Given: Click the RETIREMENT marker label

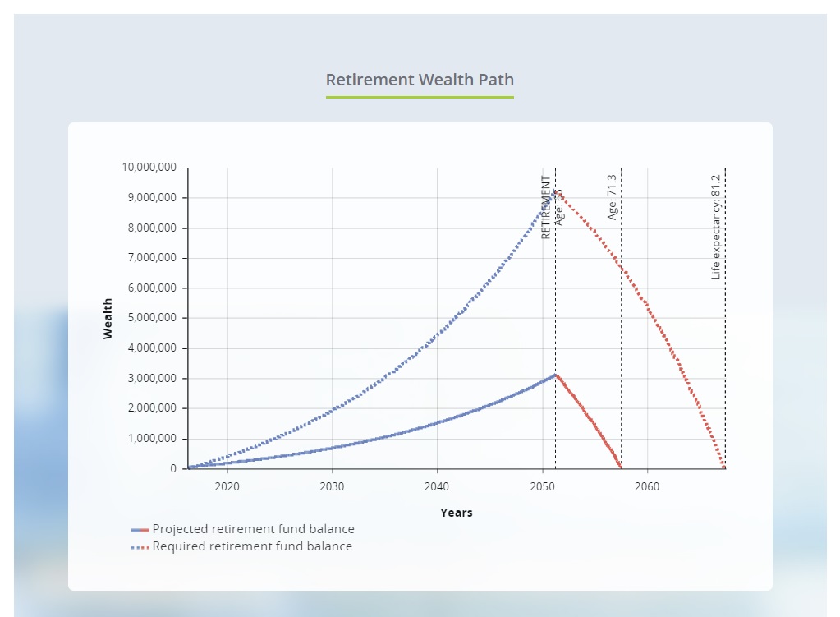Looking at the screenshot, I should click(546, 208).
